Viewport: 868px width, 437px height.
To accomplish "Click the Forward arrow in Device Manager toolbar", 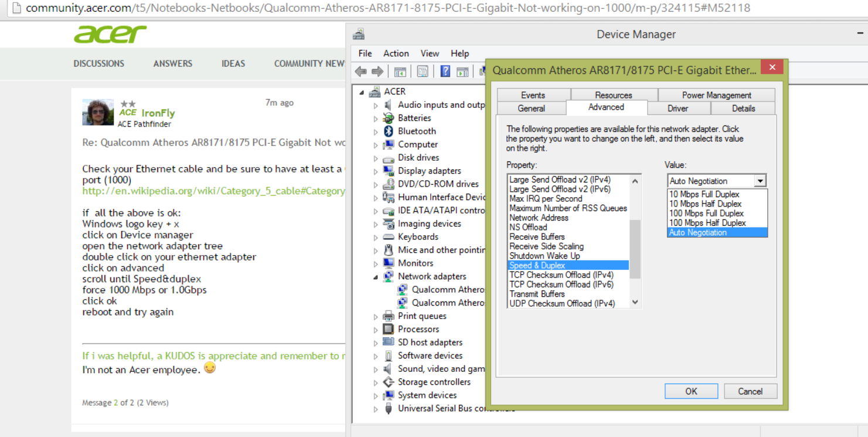I will 377,72.
